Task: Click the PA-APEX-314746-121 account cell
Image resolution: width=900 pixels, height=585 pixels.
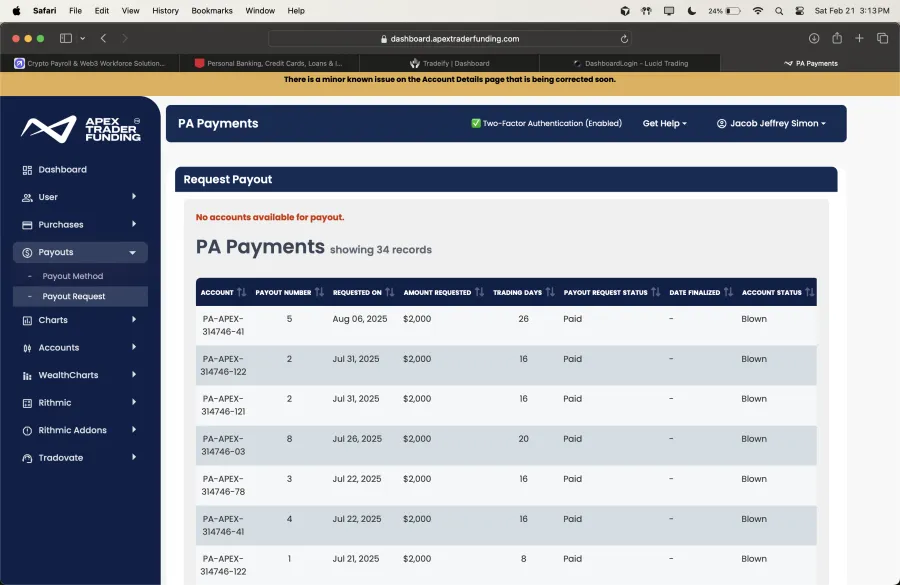Action: tap(223, 405)
